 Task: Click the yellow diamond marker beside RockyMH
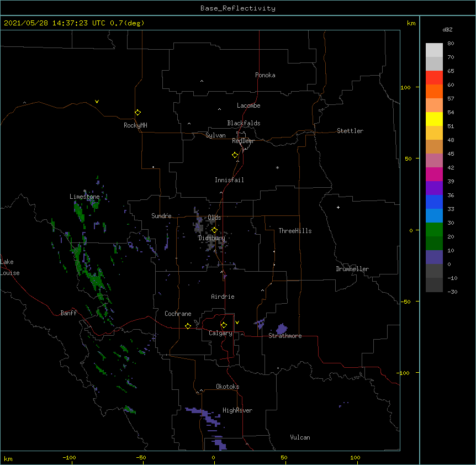pyautogui.click(x=137, y=113)
